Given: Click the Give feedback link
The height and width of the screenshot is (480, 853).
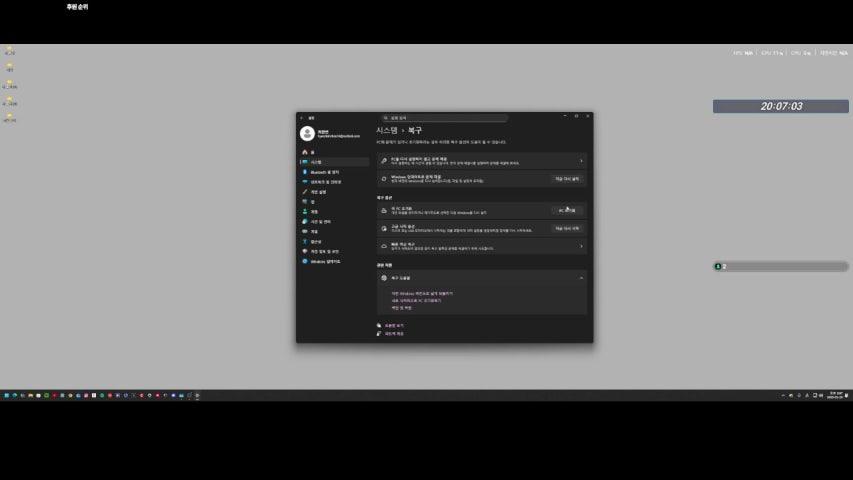Looking at the screenshot, I should tap(394, 334).
